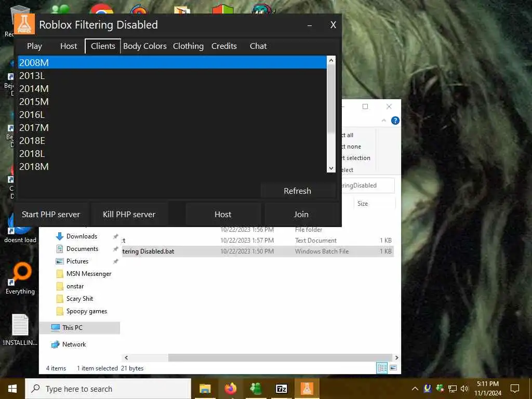Select the 2018M client in the list
The width and height of the screenshot is (532, 399).
click(172, 167)
